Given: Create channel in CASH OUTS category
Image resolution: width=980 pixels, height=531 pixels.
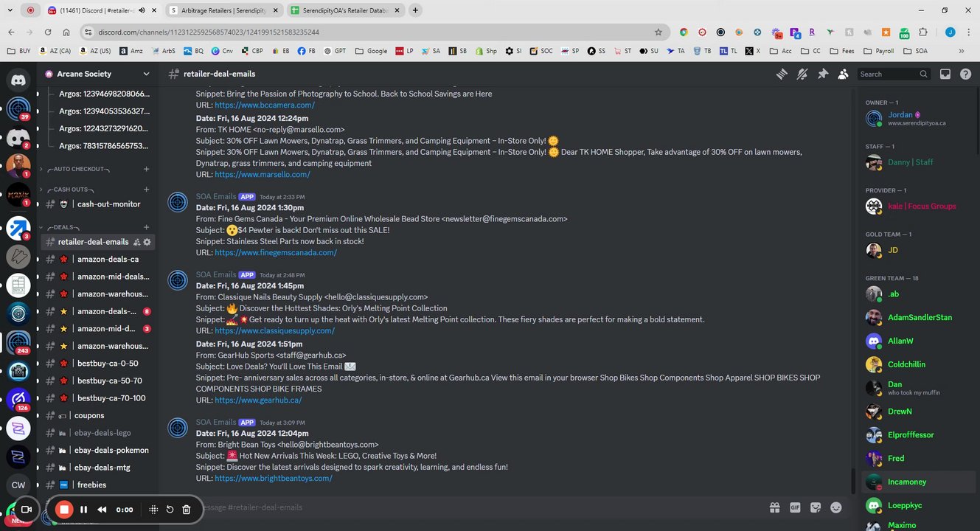Looking at the screenshot, I should [x=146, y=190].
